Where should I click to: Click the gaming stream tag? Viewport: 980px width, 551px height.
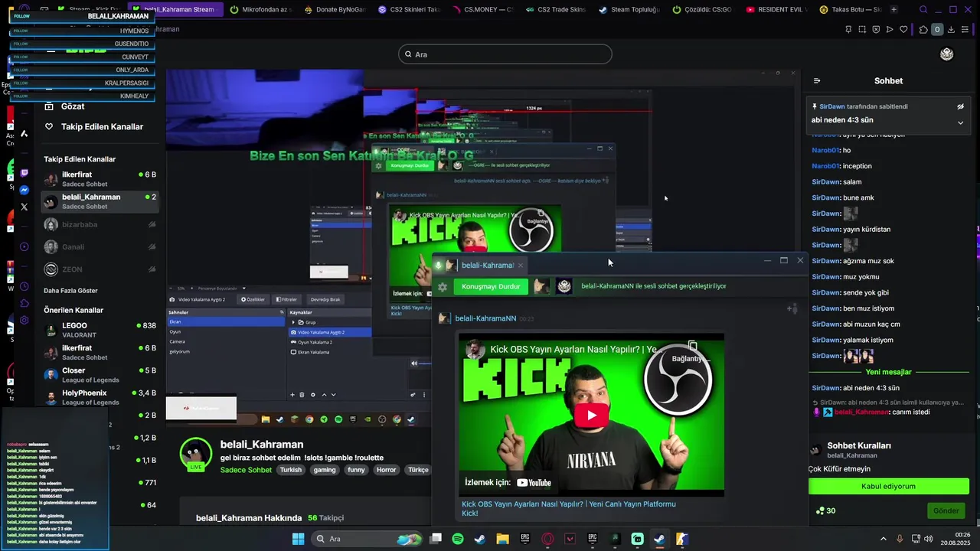point(325,470)
